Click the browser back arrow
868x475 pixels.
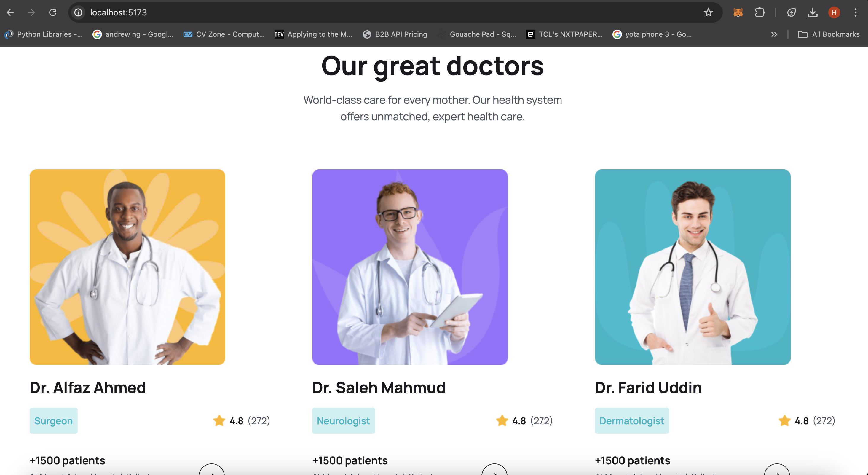pos(10,12)
